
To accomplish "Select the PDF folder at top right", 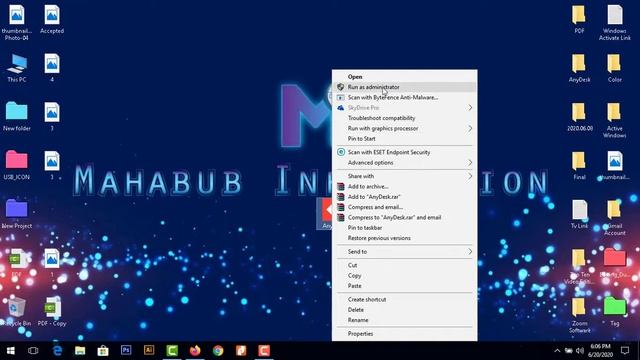I will (x=579, y=19).
